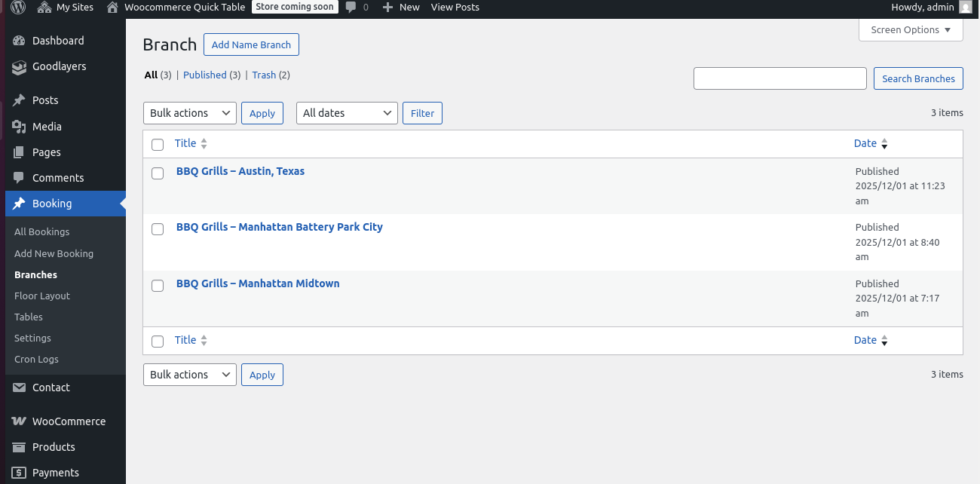Select the Manhattan Midtown row checkbox
This screenshot has width=980, height=484.
(x=158, y=286)
